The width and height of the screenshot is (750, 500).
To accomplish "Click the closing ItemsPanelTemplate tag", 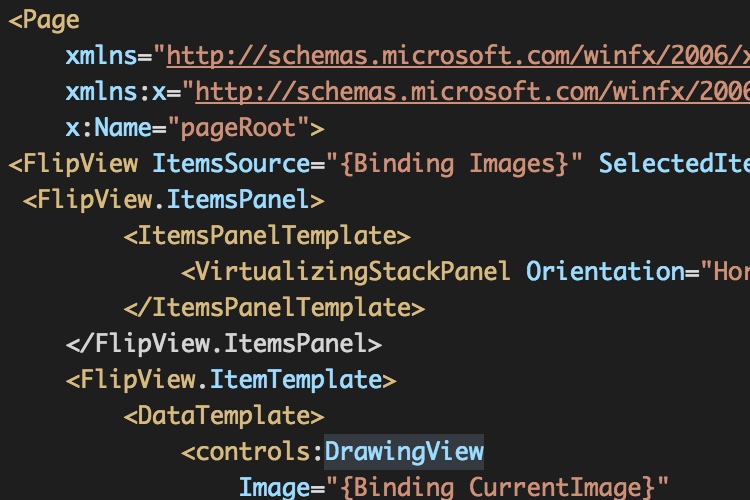I will click(274, 308).
